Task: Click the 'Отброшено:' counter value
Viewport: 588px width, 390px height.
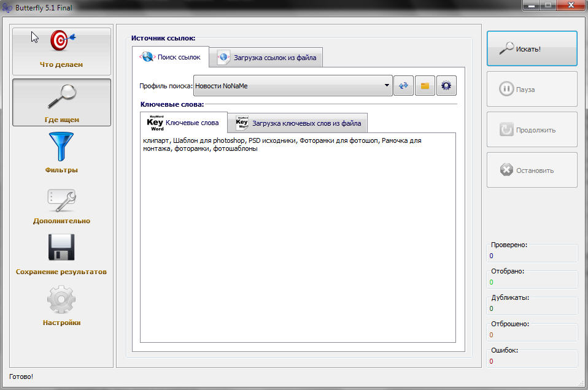Action: [x=491, y=335]
